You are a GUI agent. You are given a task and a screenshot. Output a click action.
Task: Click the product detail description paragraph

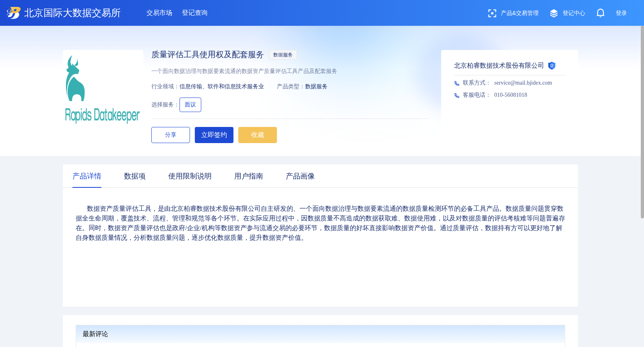320,223
